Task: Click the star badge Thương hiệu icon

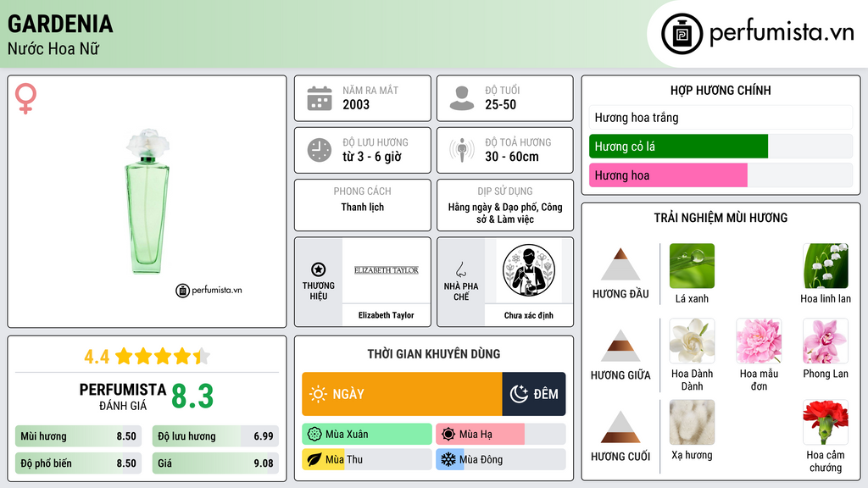Action: click(319, 269)
